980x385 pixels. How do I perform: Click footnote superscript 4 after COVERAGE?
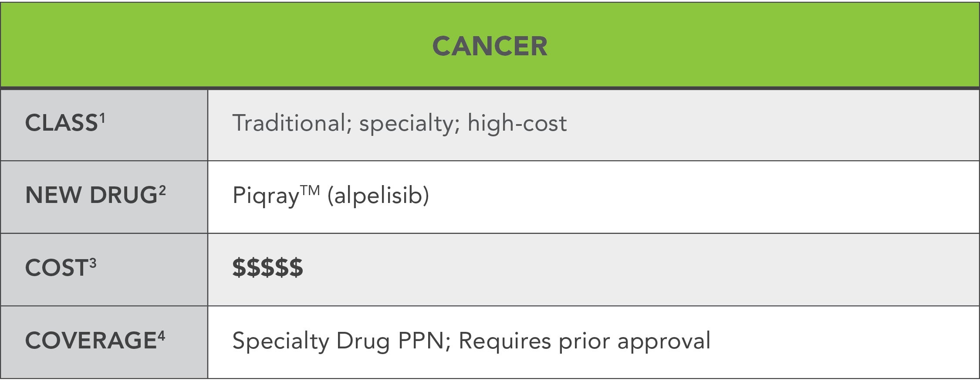(x=162, y=335)
